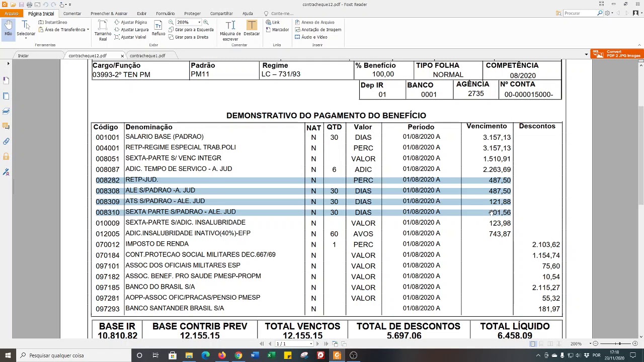Open Excel from the Windows taskbar

tap(271, 355)
